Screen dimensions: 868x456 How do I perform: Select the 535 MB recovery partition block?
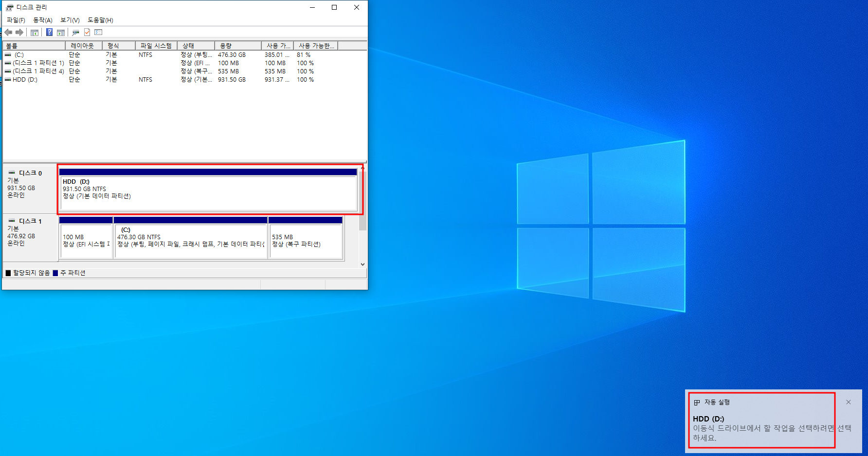(x=306, y=238)
